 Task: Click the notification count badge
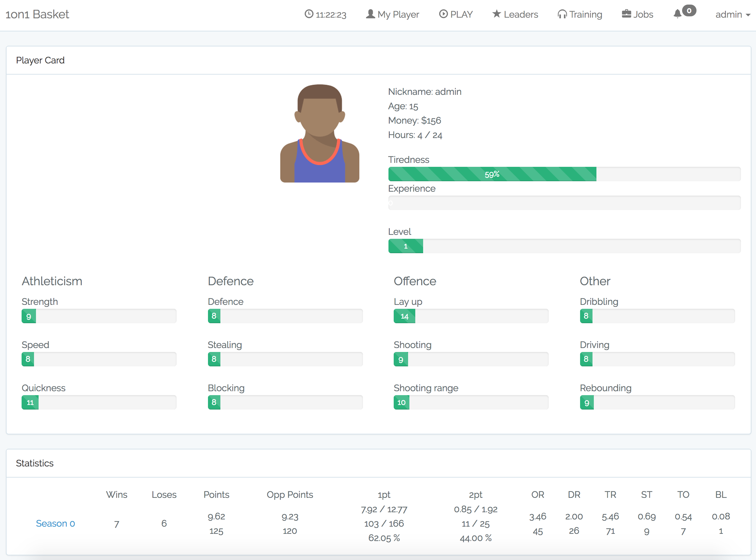click(689, 10)
